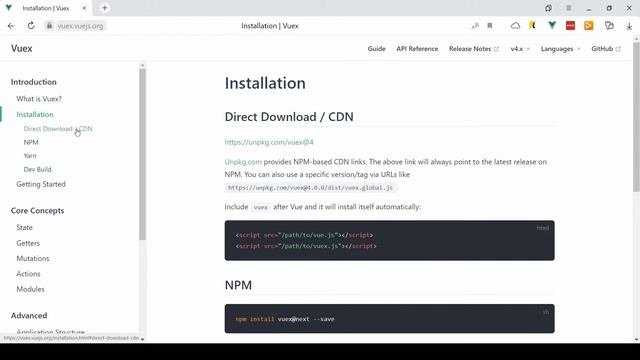Click the main page scrollbar thumb

[x=636, y=117]
